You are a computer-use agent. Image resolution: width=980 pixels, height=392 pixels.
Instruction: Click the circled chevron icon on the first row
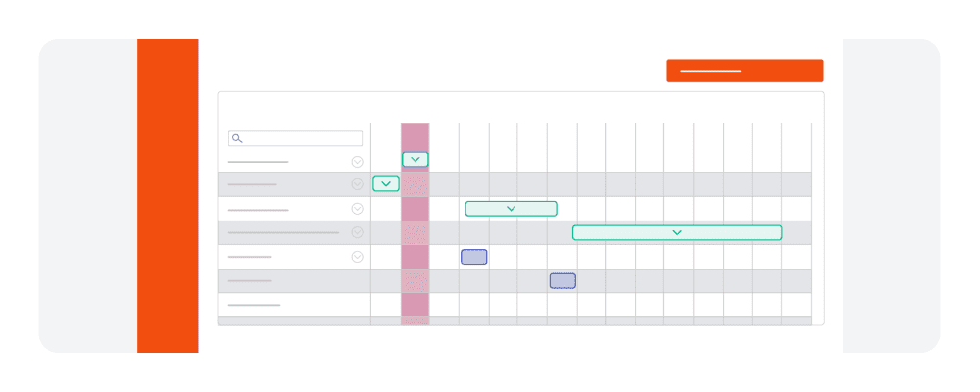pos(357,162)
